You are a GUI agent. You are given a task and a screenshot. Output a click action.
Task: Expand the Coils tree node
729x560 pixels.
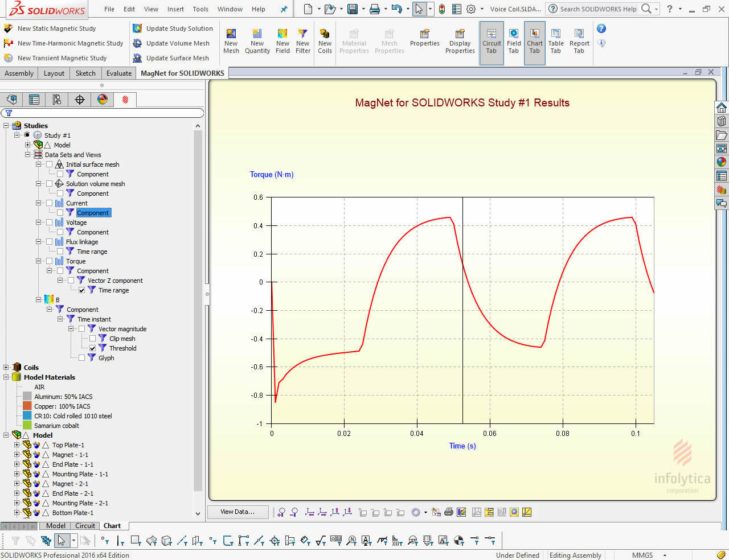(6, 368)
